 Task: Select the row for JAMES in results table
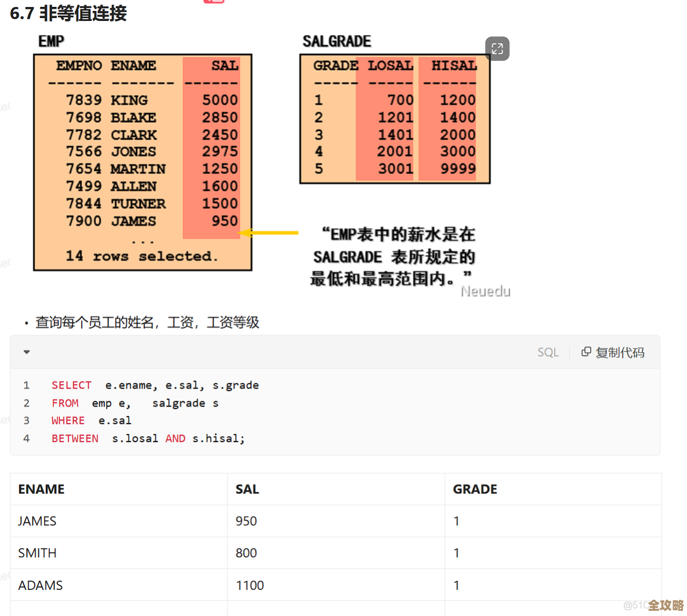[x=37, y=521]
